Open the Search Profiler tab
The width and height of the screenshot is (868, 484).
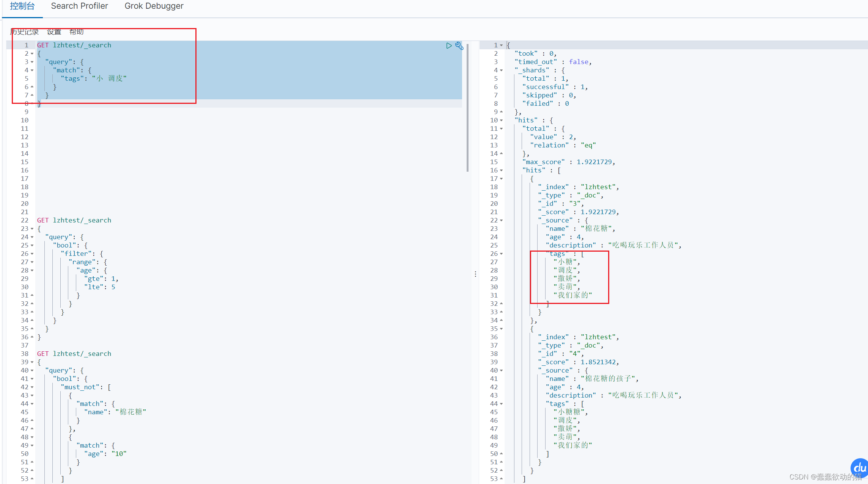tap(79, 6)
